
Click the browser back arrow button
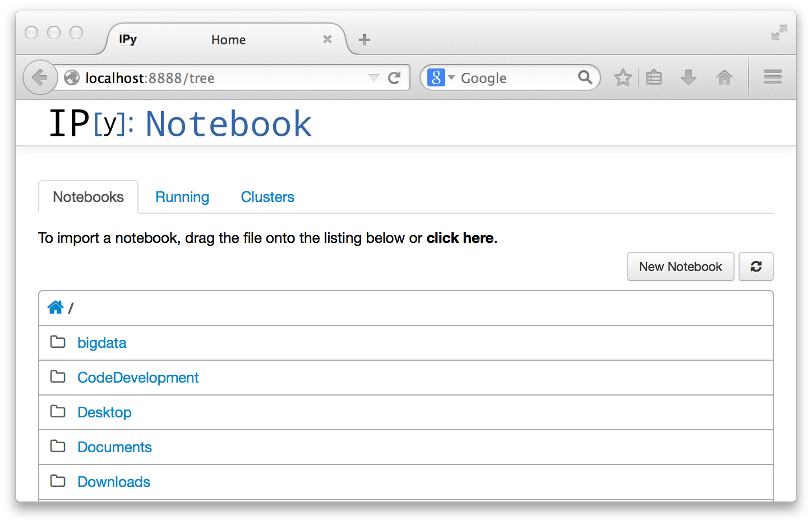(x=40, y=77)
